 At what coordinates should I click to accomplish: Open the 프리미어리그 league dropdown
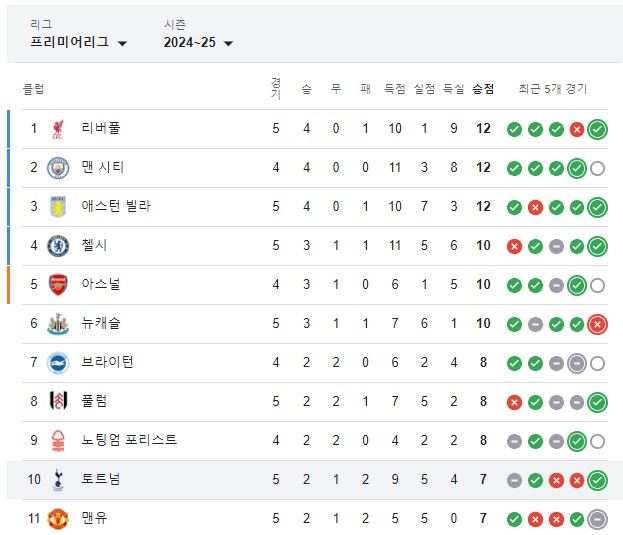click(79, 42)
